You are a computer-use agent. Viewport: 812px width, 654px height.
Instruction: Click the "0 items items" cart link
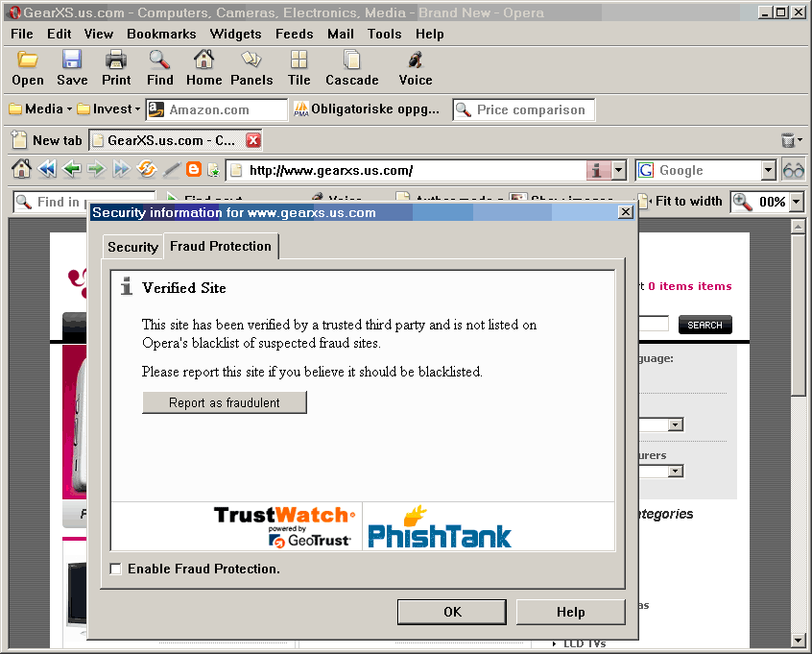690,286
